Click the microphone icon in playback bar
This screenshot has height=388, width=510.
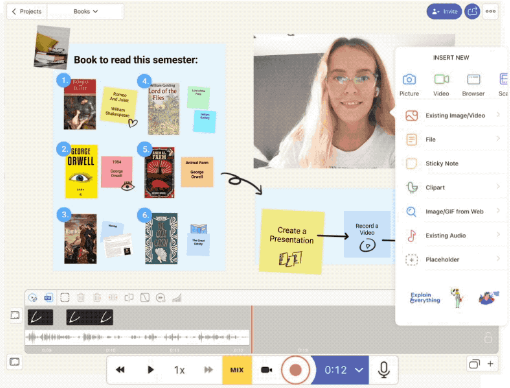click(x=384, y=370)
